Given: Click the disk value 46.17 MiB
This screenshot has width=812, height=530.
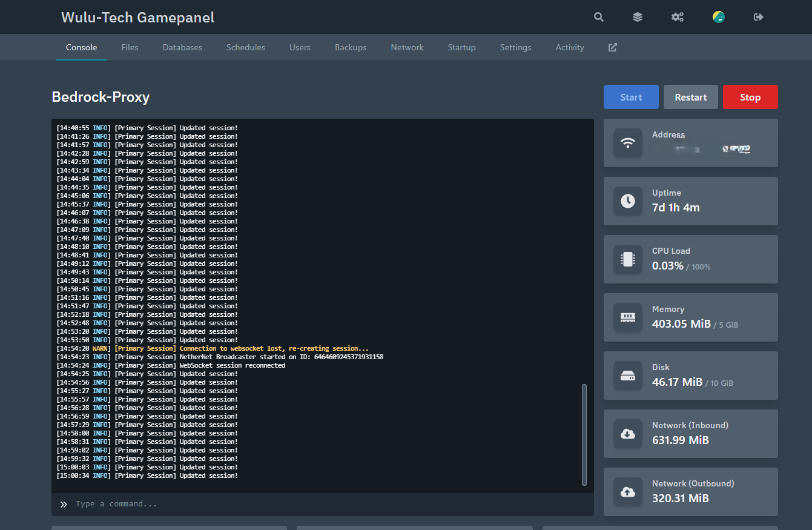Looking at the screenshot, I should click(677, 382).
